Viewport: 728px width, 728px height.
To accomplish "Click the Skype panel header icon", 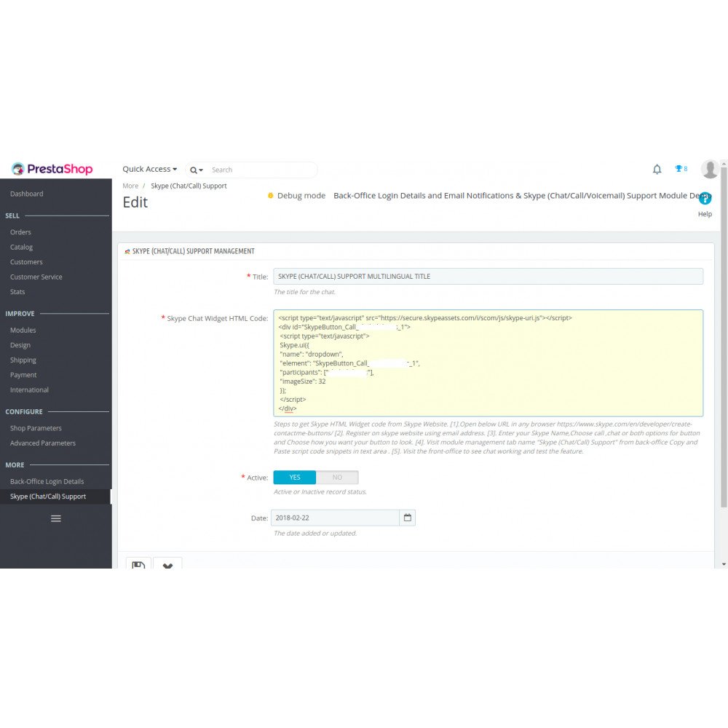I will pos(127,252).
